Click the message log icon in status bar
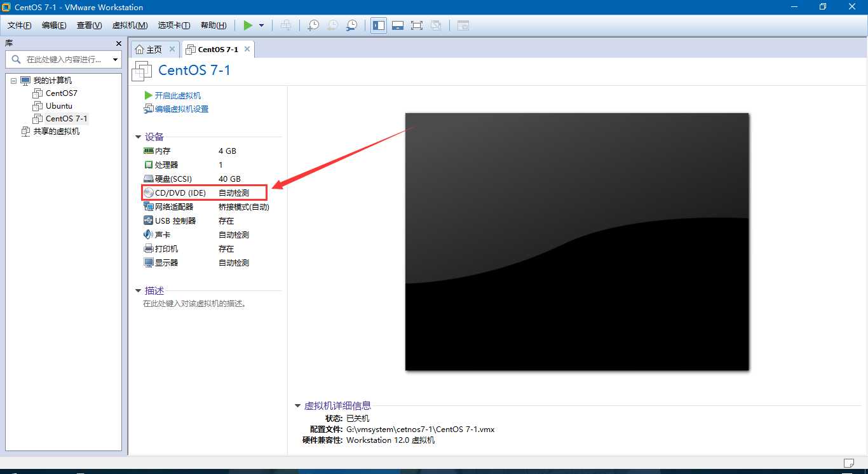 click(849, 462)
